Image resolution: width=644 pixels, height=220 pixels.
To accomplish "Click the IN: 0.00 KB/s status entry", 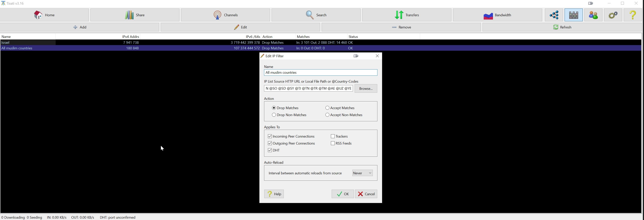I will click(x=57, y=217).
